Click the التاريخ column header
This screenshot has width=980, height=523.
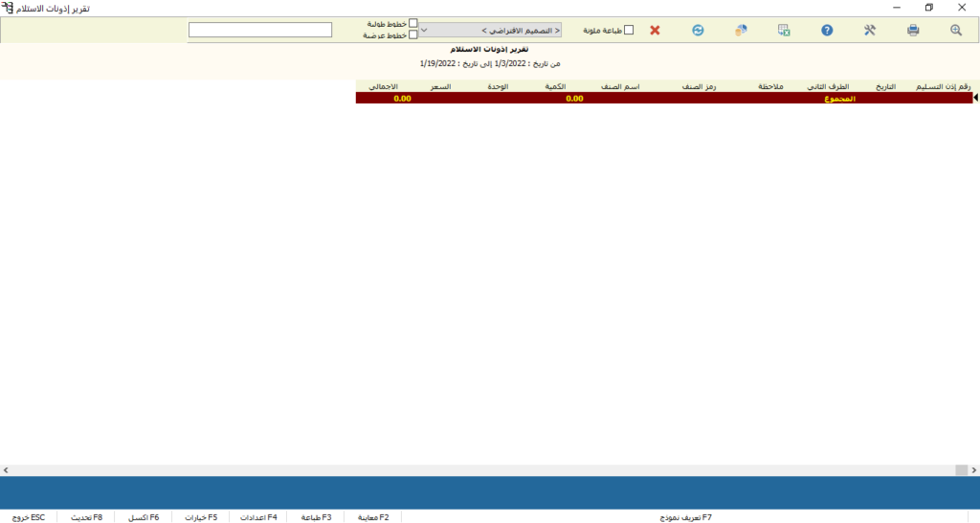(x=887, y=86)
